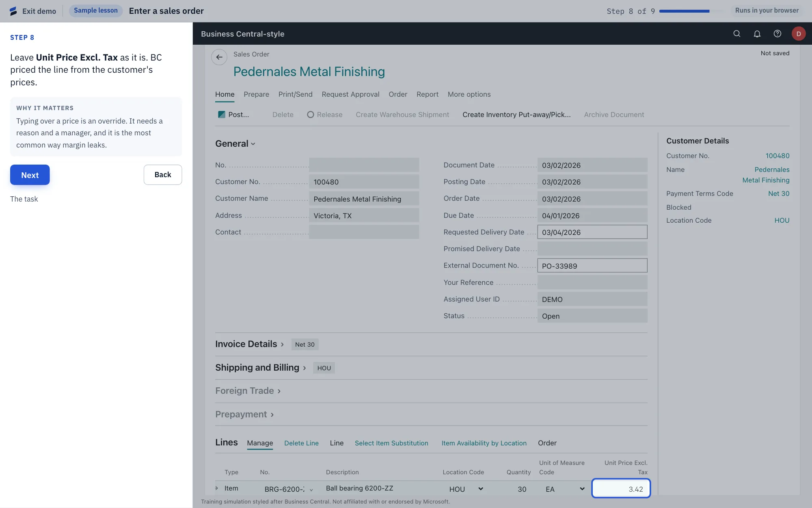Click More options in the ribbon
812x508 pixels.
point(469,94)
